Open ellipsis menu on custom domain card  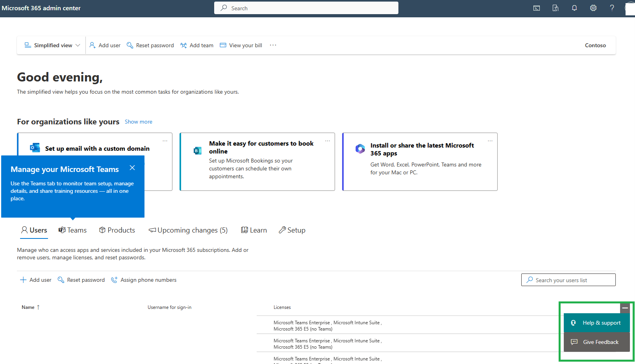click(165, 141)
